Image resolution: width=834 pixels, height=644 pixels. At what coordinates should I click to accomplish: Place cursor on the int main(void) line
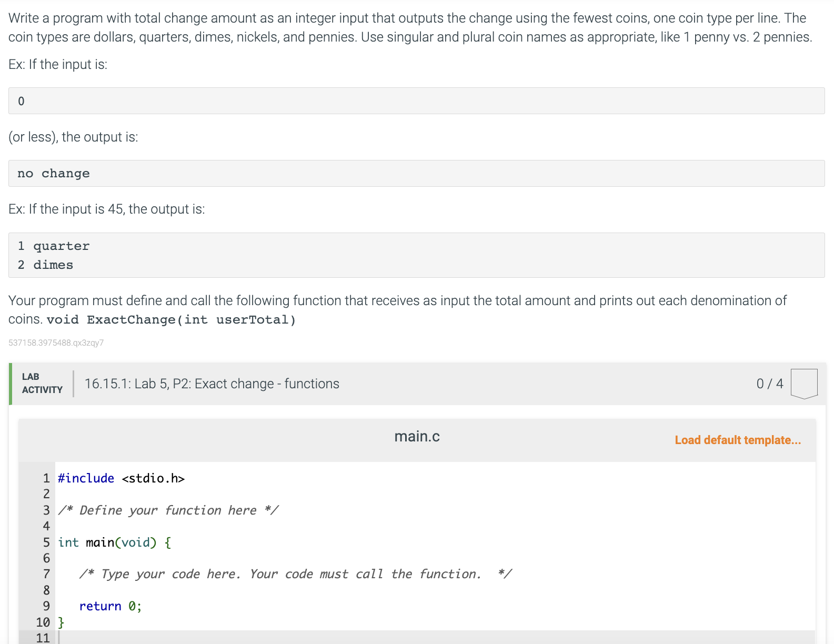114,542
